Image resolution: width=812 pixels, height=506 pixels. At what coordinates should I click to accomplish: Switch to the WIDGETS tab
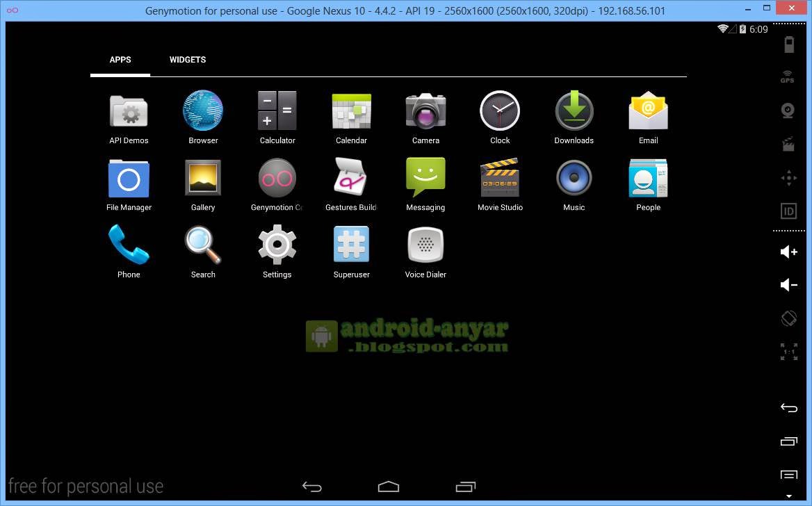[x=188, y=60]
